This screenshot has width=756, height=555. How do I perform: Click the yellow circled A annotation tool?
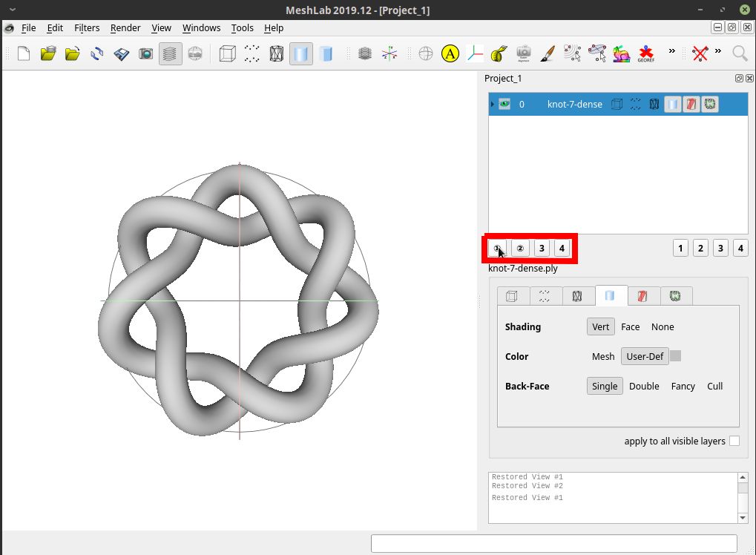450,53
